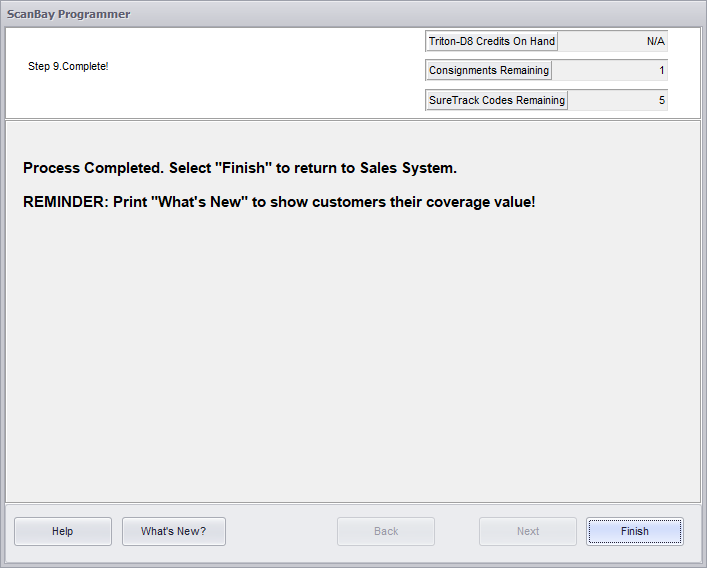Click the disabled Next button
This screenshot has height=570, width=708.
point(528,531)
